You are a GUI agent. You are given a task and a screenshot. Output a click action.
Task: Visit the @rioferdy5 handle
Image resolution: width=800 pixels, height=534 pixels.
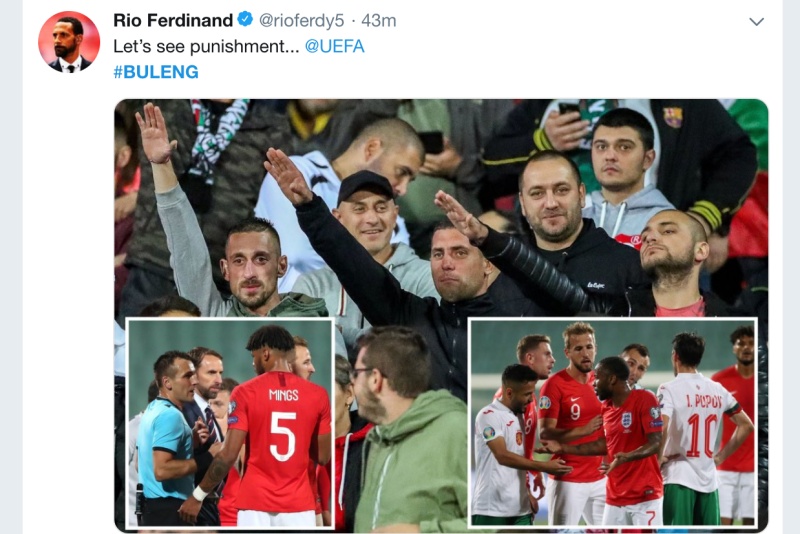point(302,20)
